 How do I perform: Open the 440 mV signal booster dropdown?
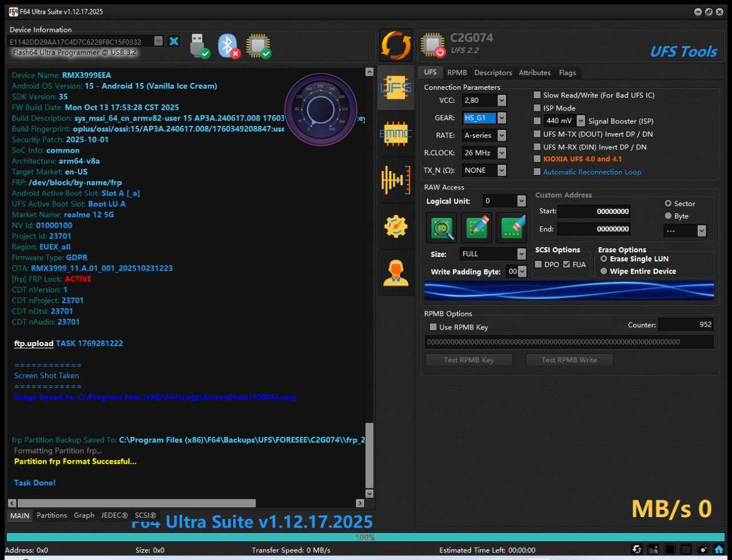pyautogui.click(x=581, y=121)
